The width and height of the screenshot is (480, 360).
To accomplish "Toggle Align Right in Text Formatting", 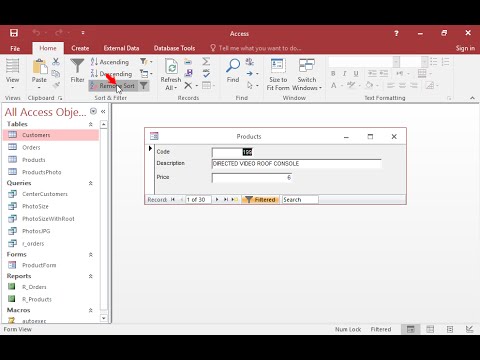I will pyautogui.click(x=414, y=86).
